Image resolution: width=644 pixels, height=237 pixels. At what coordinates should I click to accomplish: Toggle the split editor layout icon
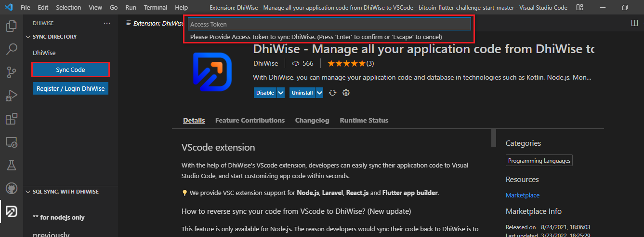(634, 23)
